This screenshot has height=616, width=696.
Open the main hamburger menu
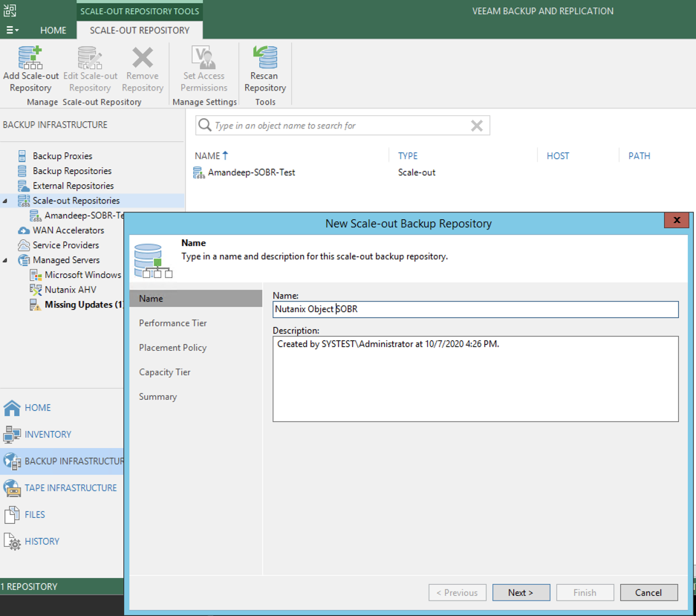(x=12, y=30)
